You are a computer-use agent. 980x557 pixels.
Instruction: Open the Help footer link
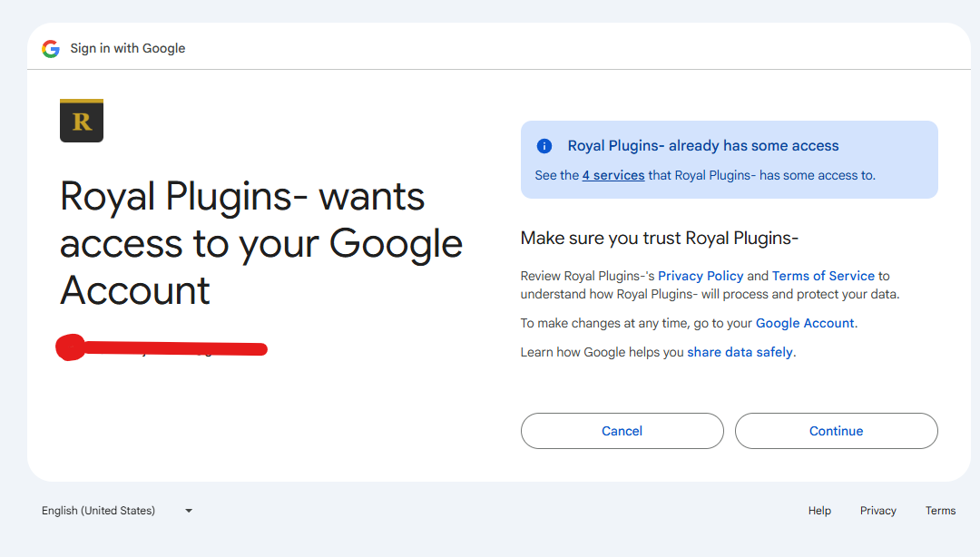[x=819, y=511]
